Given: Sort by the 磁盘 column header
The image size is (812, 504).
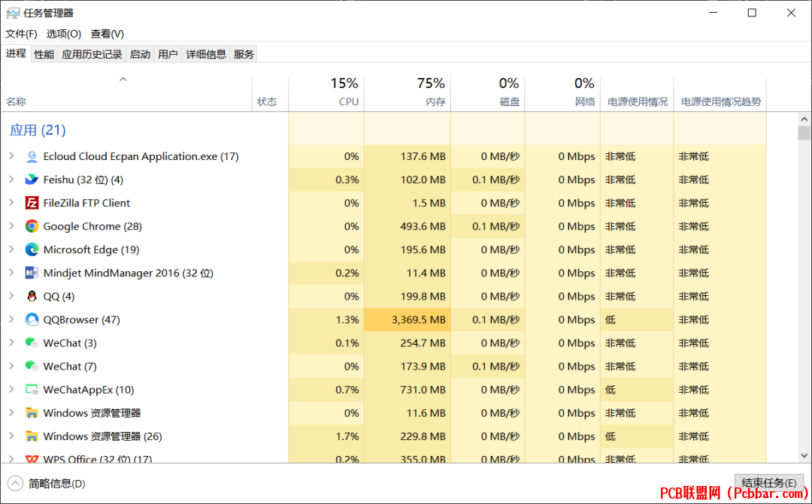Looking at the screenshot, I should 488,93.
